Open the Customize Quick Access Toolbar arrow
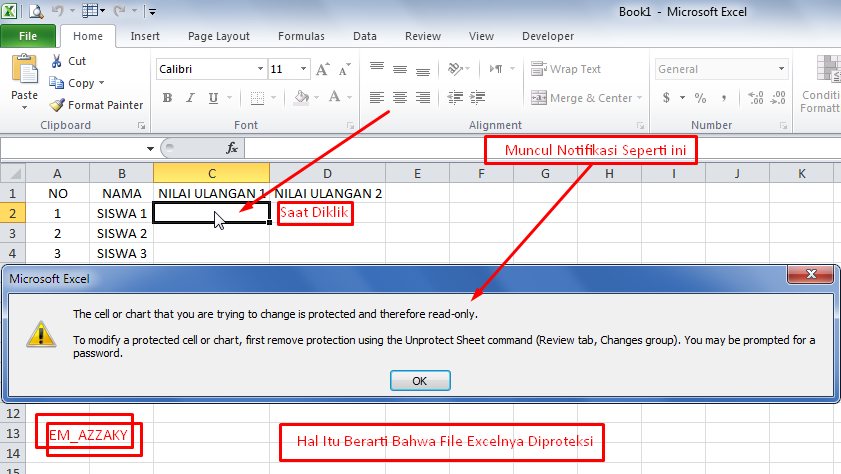 point(152,11)
